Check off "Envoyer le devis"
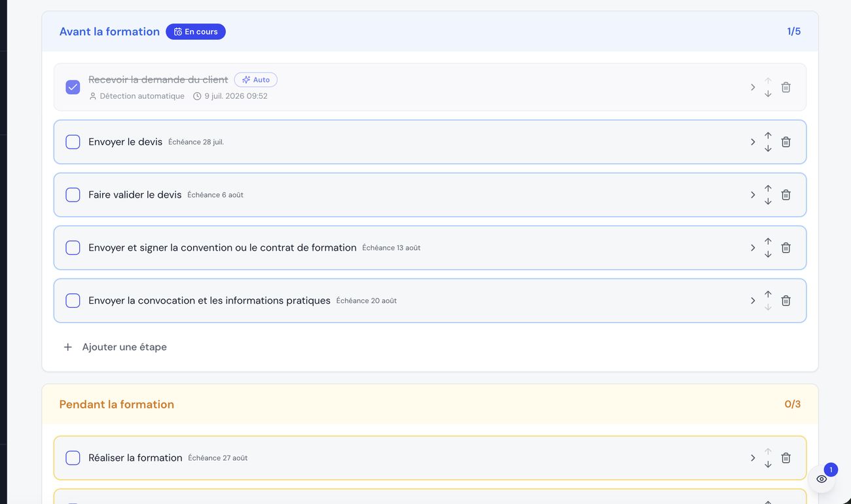 (x=73, y=142)
